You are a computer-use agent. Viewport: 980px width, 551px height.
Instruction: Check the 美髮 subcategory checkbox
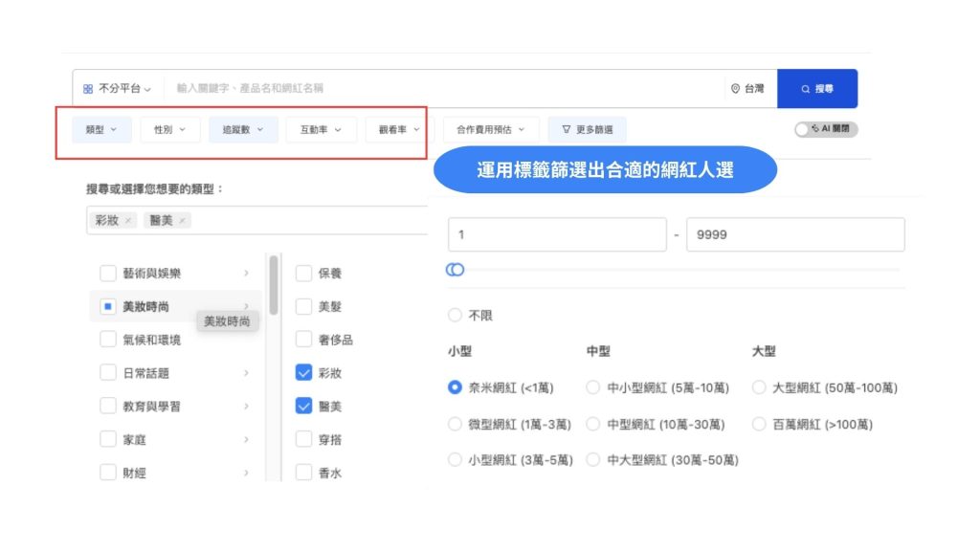coord(303,307)
